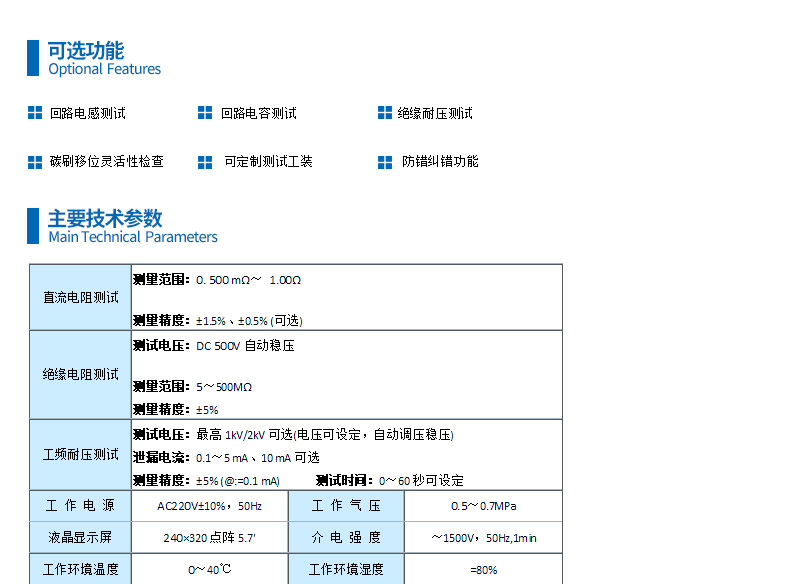The image size is (790, 584).
Task: Click the 工作电源 label cell
Action: point(81,506)
